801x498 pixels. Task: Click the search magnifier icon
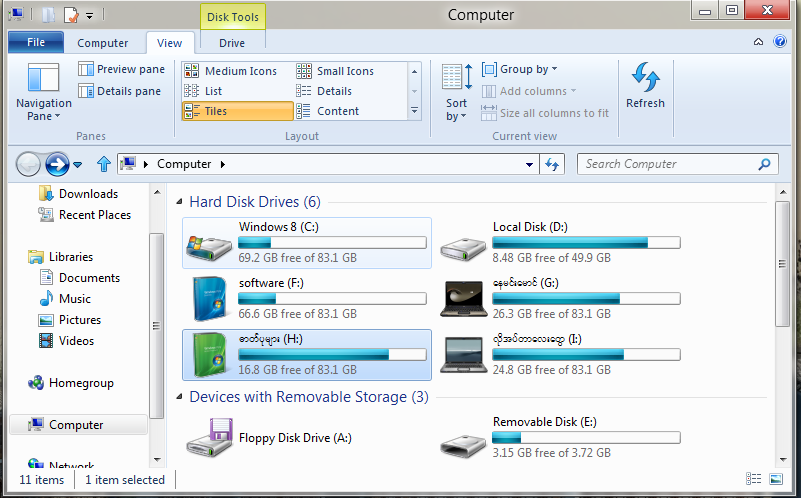click(764, 164)
